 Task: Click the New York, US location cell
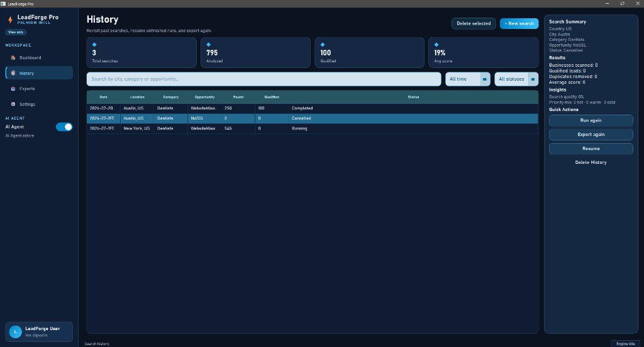click(x=136, y=128)
